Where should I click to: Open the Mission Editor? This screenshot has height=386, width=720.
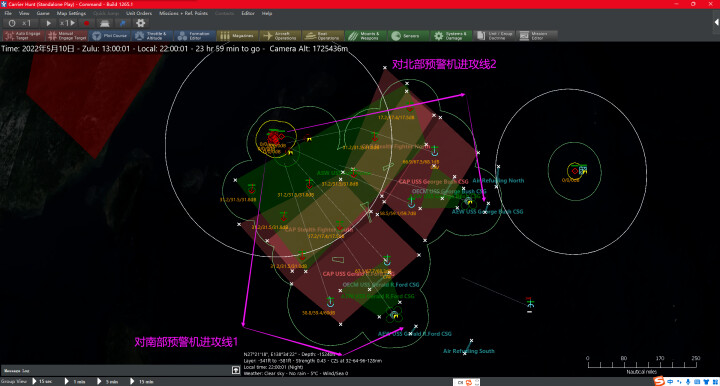pyautogui.click(x=536, y=36)
